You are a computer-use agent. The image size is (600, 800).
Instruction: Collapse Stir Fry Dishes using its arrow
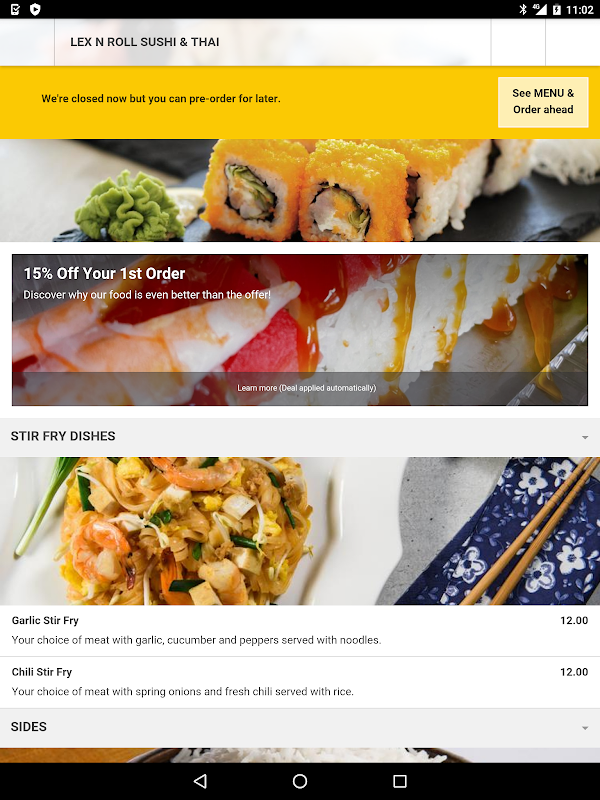pyautogui.click(x=585, y=437)
